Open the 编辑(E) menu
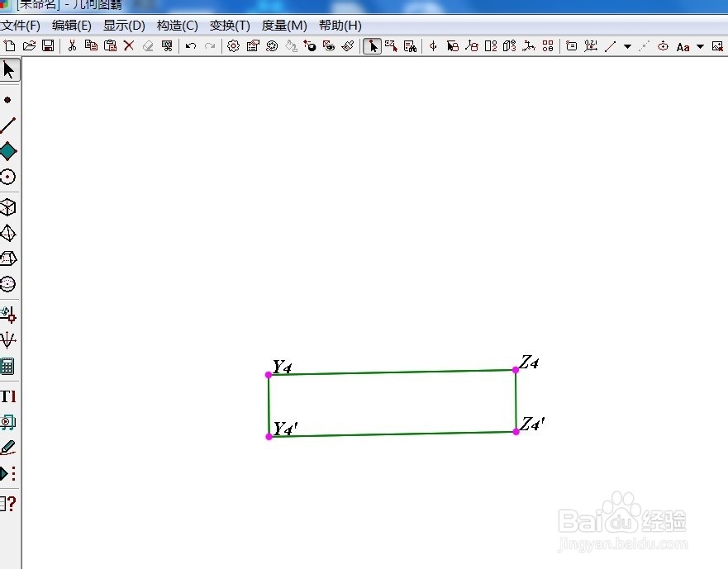 click(x=72, y=26)
